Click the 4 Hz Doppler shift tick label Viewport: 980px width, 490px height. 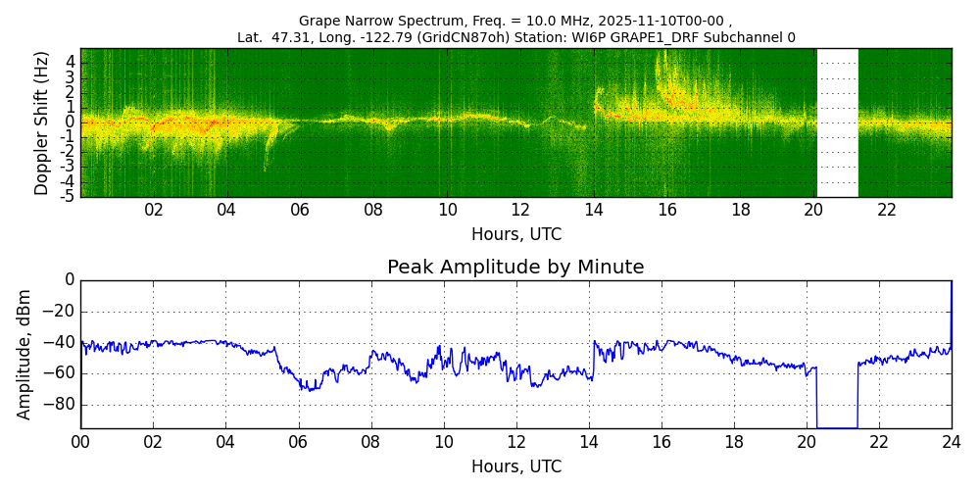pos(70,61)
